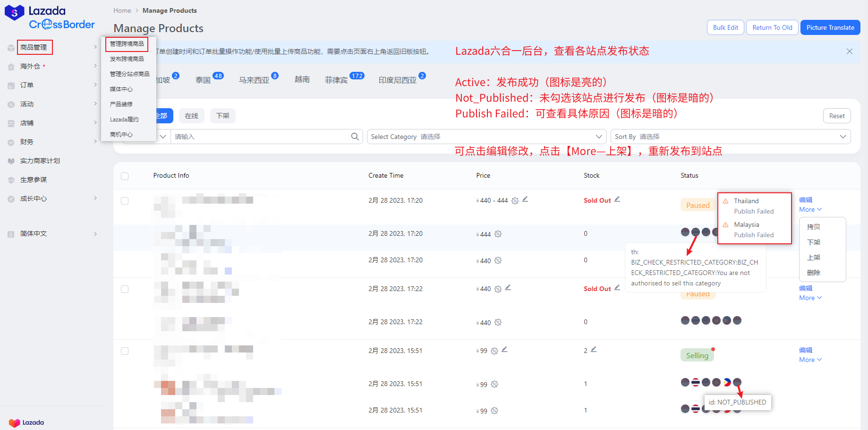Switch to the 泰国 site tab

pyautogui.click(x=203, y=80)
